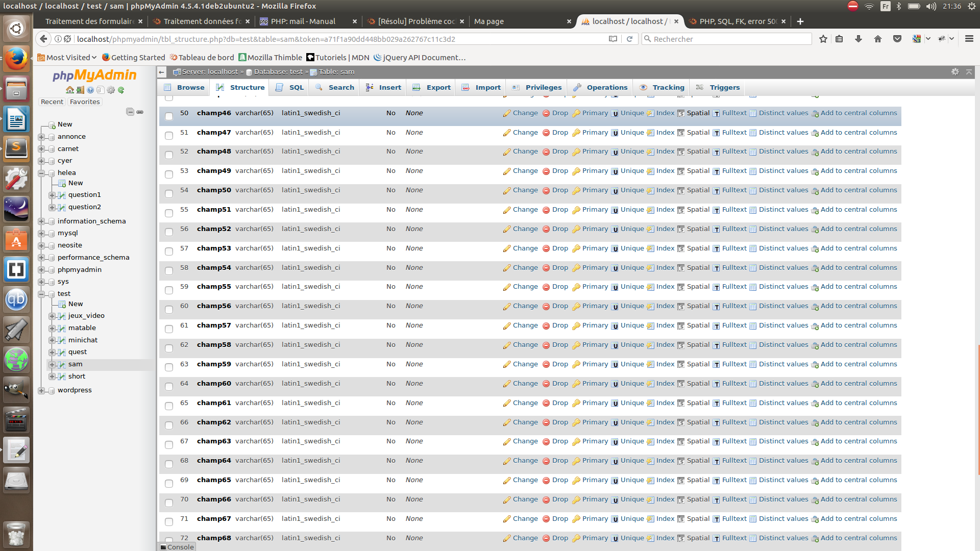Click Ubuntu dash search launcher

[x=16, y=29]
